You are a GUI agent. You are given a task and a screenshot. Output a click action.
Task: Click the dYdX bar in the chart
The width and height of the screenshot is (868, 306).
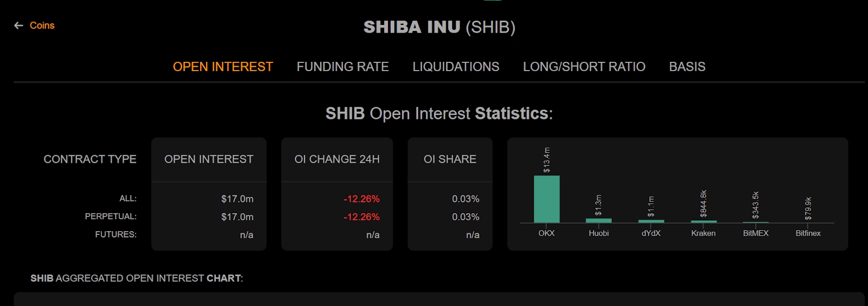tap(651, 221)
